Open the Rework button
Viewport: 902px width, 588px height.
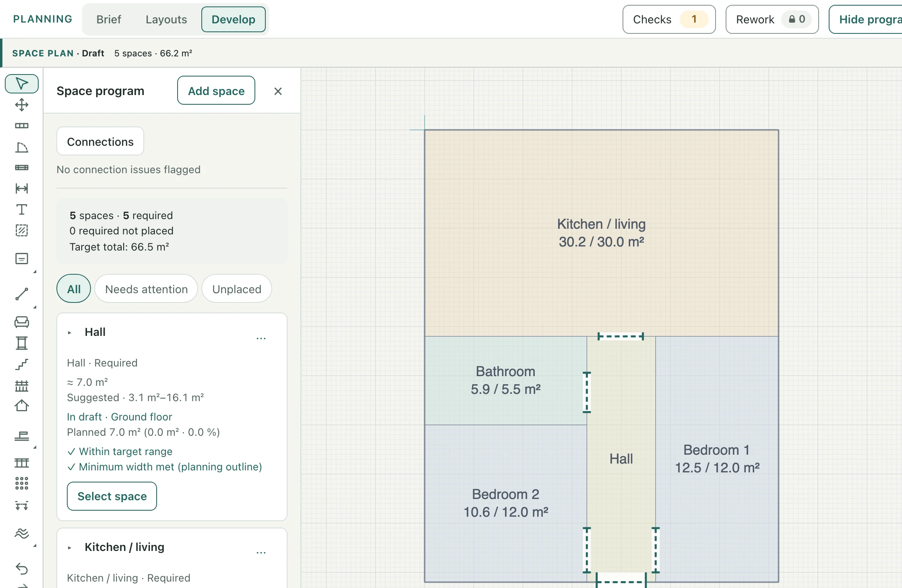click(x=772, y=19)
